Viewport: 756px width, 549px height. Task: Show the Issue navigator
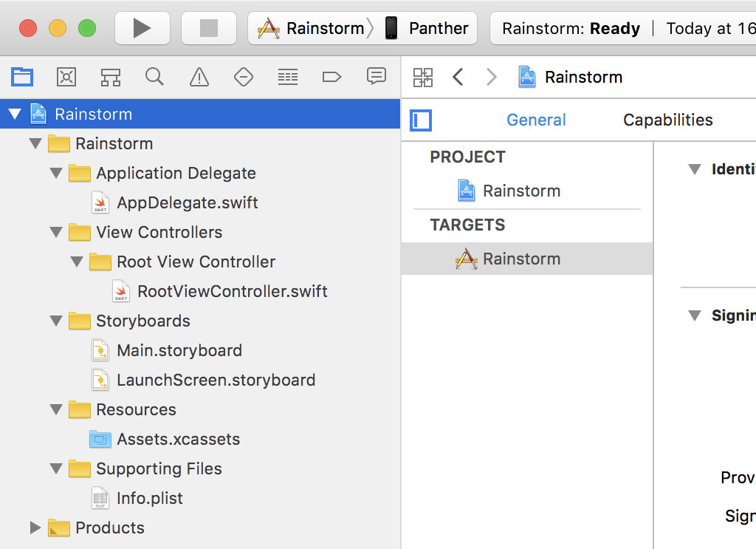pos(199,76)
